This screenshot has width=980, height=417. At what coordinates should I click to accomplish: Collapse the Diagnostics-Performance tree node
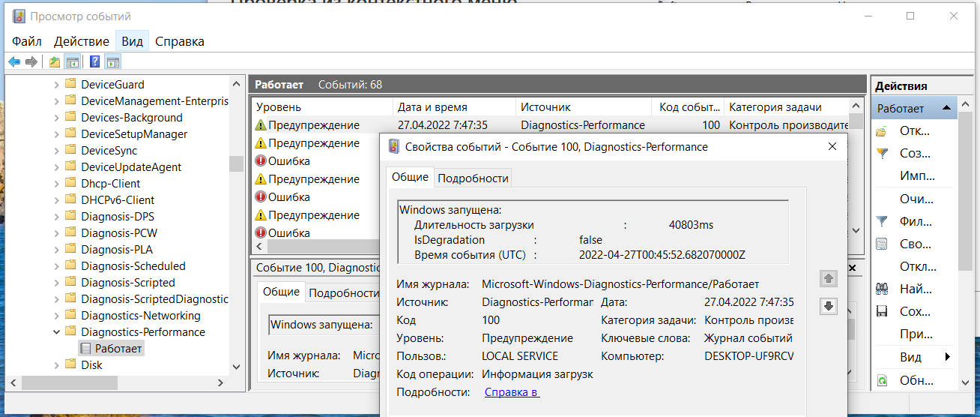coord(56,332)
